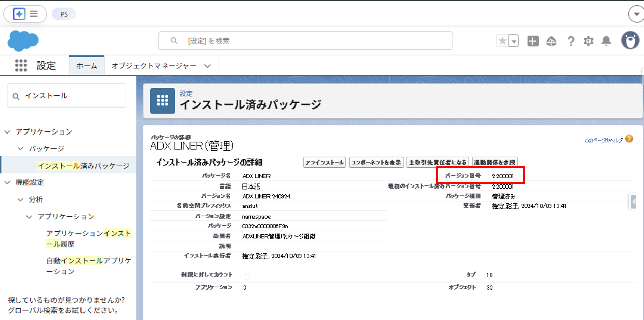Image resolution: width=644 pixels, height=320 pixels.
Task: Switch to the ホーム tab
Action: point(87,66)
